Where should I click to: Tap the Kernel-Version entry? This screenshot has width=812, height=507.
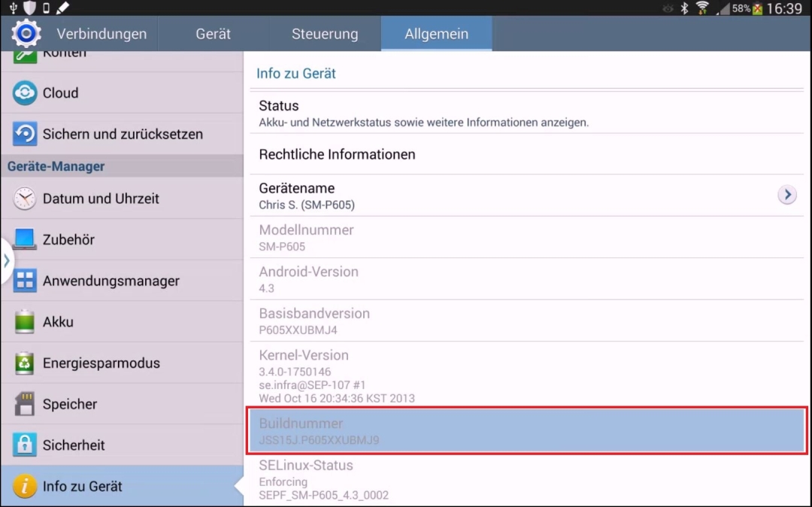526,375
